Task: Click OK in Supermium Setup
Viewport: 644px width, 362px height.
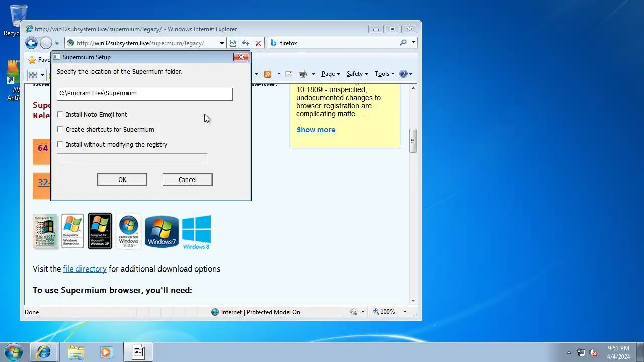Action: 122,180
